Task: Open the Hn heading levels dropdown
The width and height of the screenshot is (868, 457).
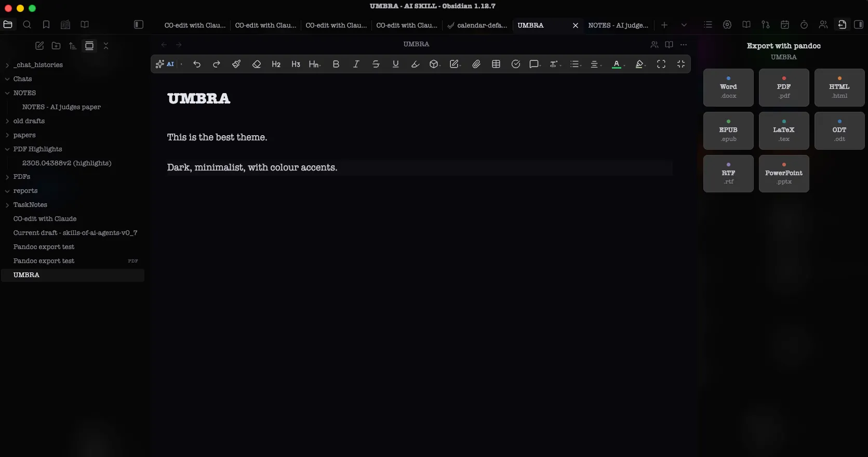Action: (315, 64)
